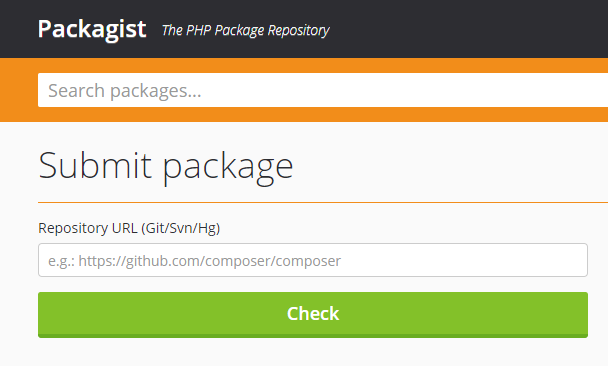Submit the repository URL with Check

pyautogui.click(x=313, y=314)
